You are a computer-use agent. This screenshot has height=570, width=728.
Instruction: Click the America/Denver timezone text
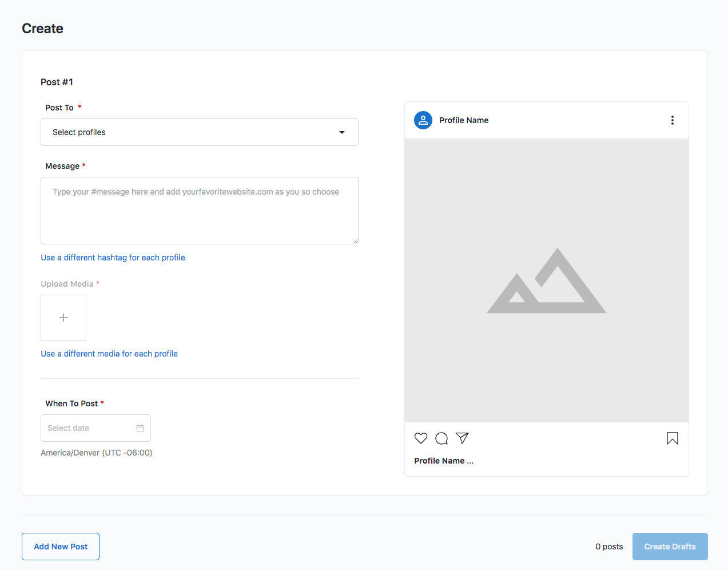(97, 453)
